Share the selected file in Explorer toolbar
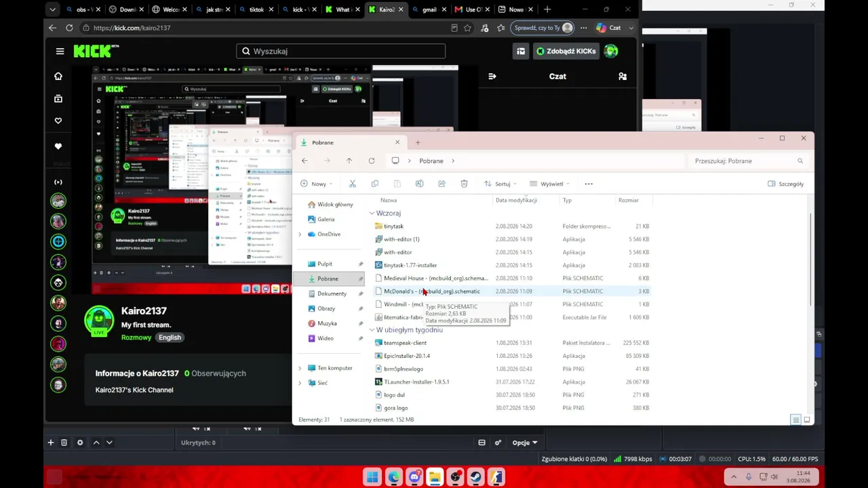This screenshot has width=868, height=488. pyautogui.click(x=441, y=184)
